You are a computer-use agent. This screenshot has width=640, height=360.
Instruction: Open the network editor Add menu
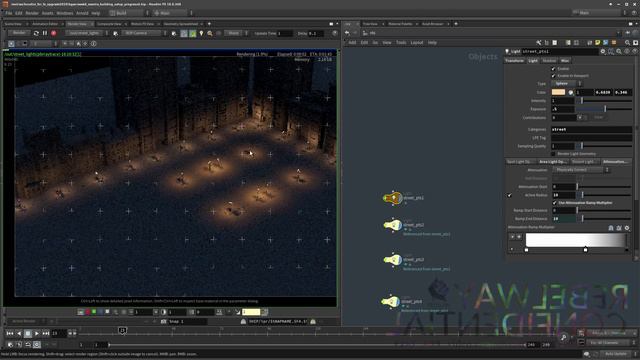click(352, 42)
